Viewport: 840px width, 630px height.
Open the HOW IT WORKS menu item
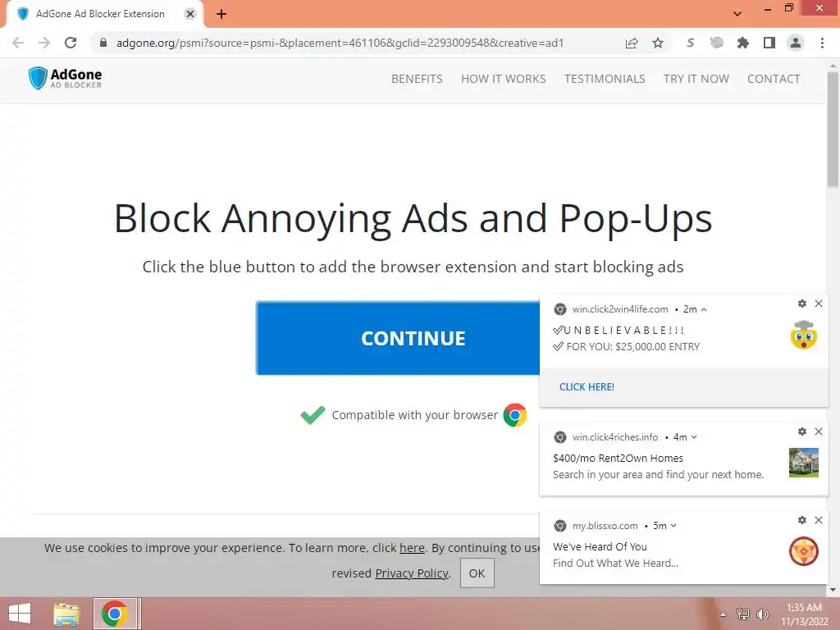504,79
